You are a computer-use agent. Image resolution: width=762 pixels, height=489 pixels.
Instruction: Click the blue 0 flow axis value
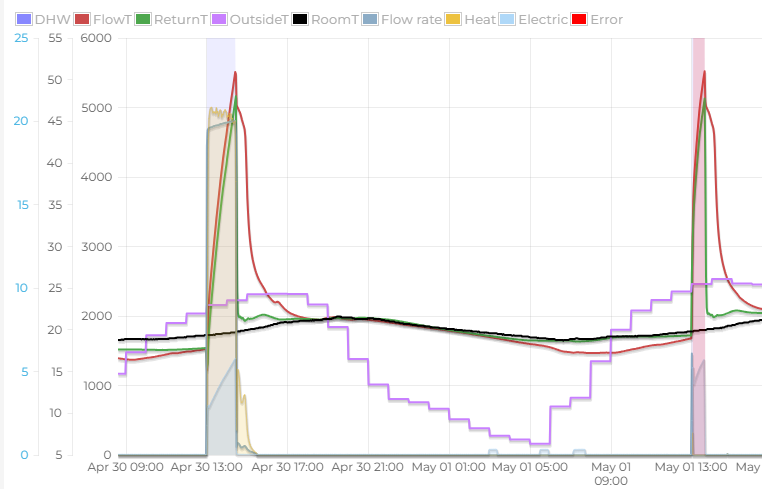coord(24,455)
